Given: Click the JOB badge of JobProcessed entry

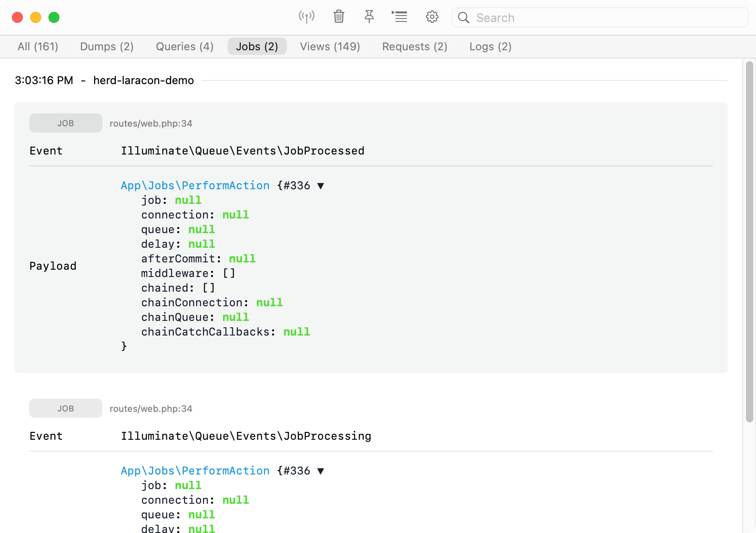Looking at the screenshot, I should 66,123.
